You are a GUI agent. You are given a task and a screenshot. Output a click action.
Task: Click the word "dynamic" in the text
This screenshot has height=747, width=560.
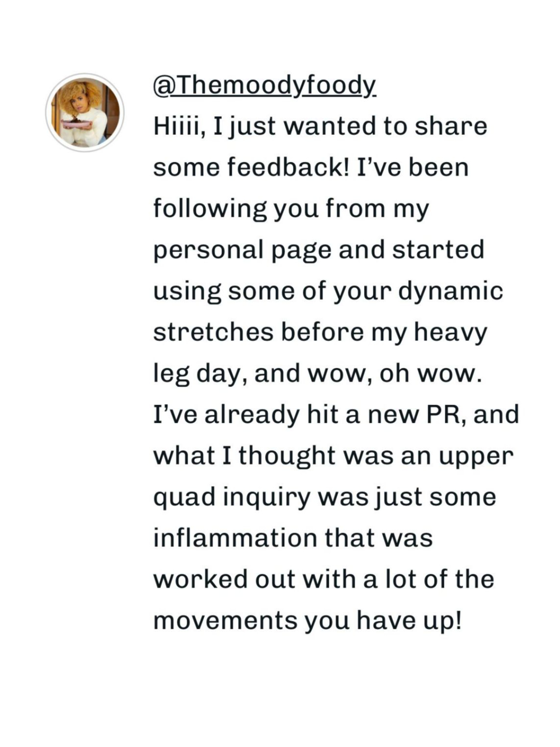pos(450,292)
